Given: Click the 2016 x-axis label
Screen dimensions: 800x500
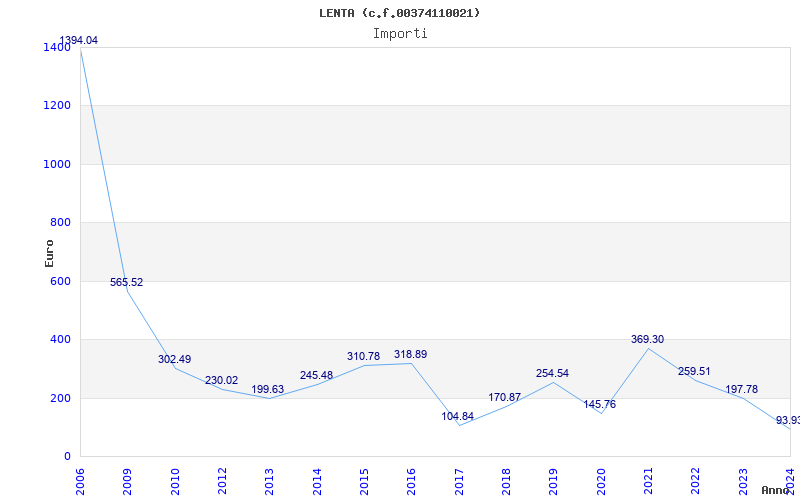Looking at the screenshot, I should coord(411,481).
